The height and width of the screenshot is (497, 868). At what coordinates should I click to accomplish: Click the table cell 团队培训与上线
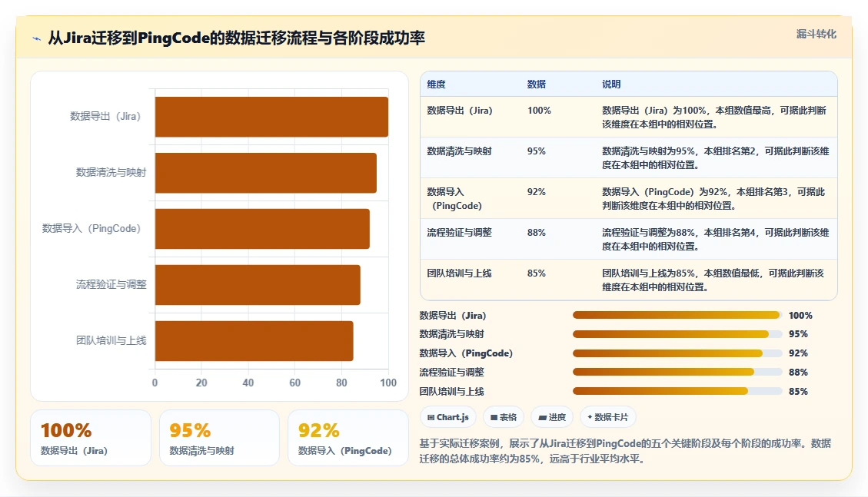click(459, 273)
